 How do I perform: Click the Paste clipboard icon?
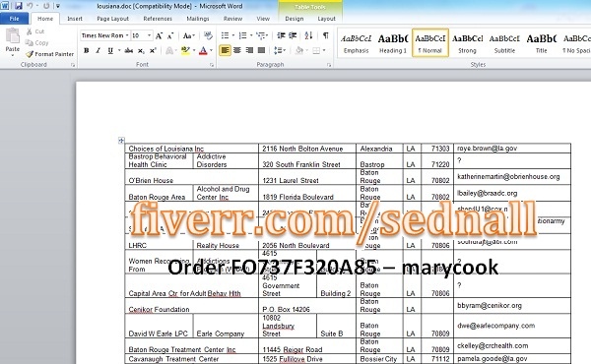click(x=13, y=36)
